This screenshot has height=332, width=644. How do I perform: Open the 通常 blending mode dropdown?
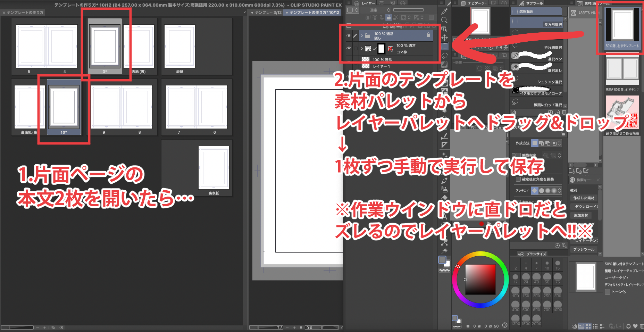tap(379, 10)
